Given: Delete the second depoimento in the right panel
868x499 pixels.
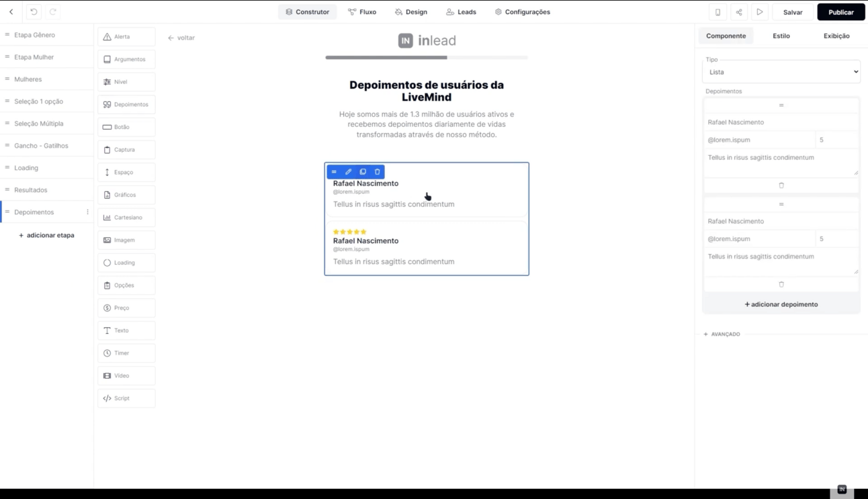Looking at the screenshot, I should pos(781,284).
